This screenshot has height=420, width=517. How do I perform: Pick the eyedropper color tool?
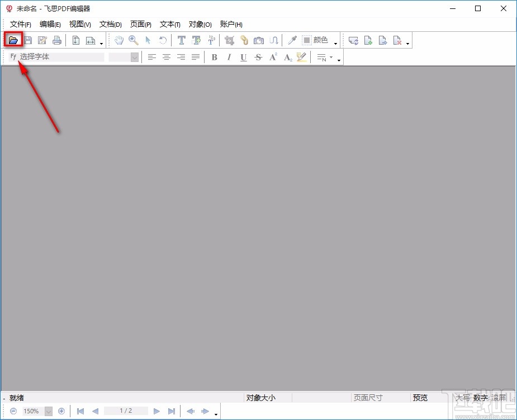coord(292,40)
